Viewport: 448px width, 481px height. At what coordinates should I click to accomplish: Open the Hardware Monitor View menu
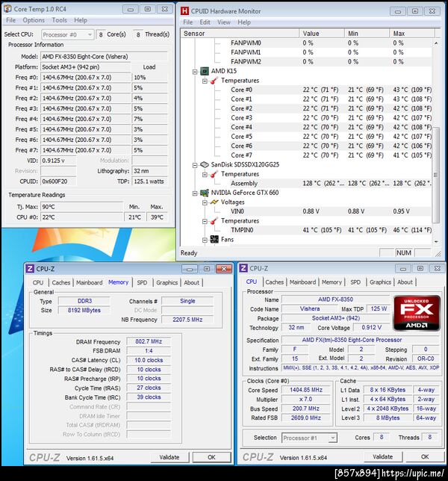(224, 22)
